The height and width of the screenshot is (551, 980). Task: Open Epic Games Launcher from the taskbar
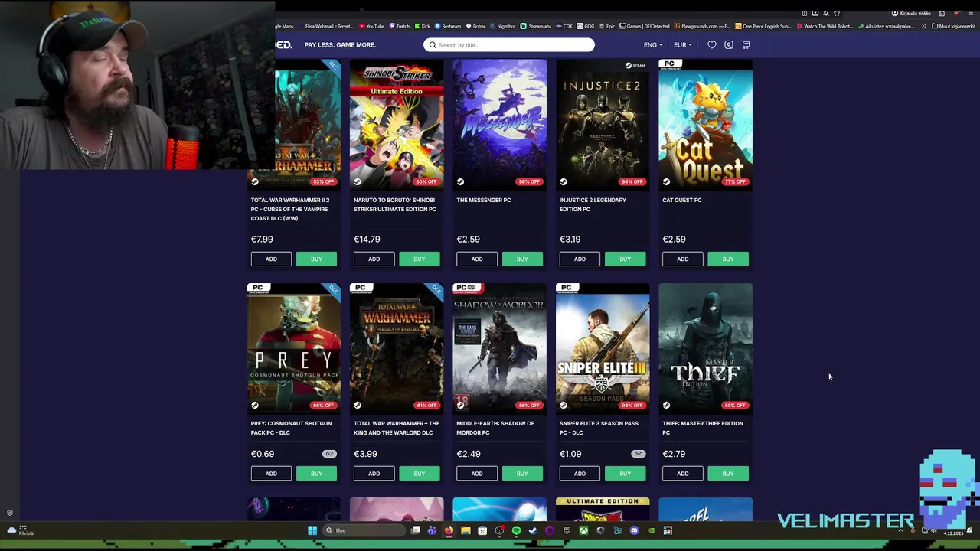coord(567,530)
